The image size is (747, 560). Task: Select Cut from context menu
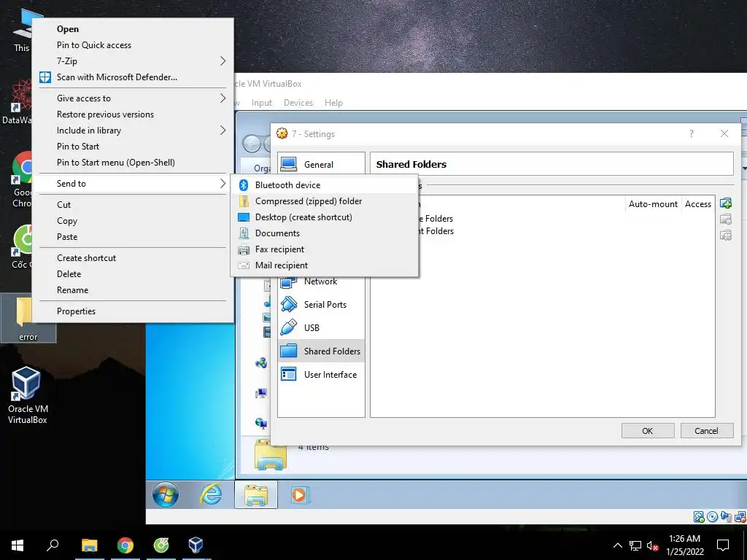(x=133, y=205)
